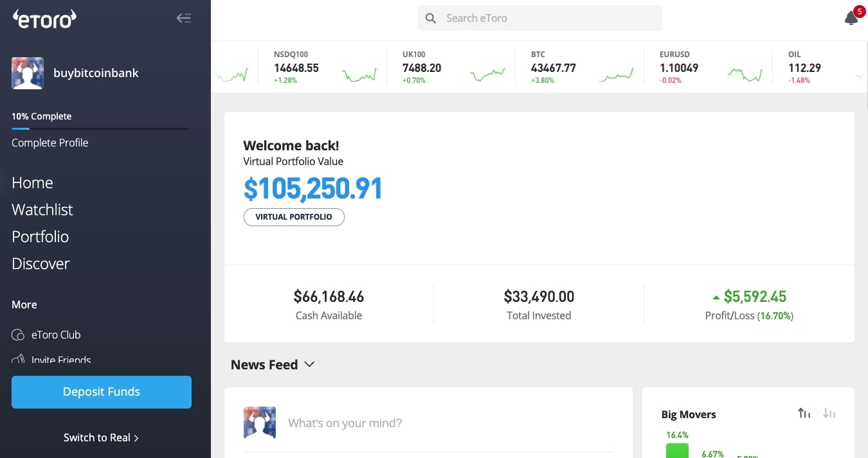Click the eToro logo
Screen dimensions: 868x458
point(44,18)
